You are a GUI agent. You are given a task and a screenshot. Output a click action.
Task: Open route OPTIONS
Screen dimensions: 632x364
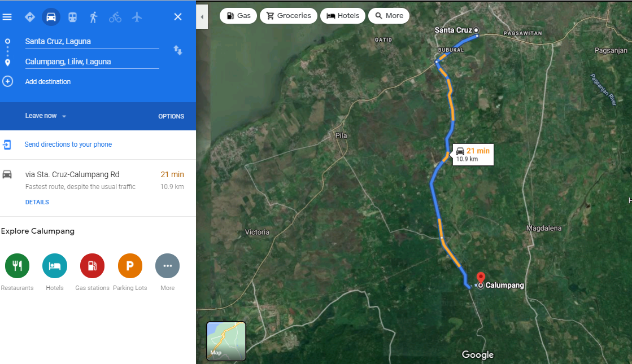(171, 116)
